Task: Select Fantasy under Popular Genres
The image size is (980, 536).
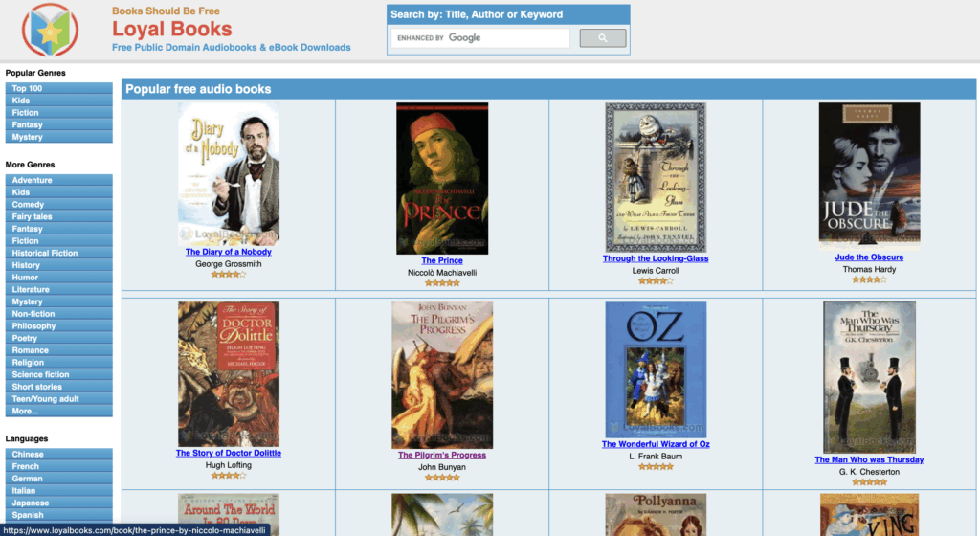Action: 58,125
